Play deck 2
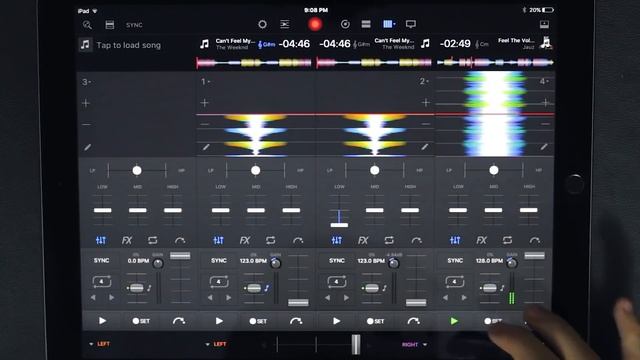The height and width of the screenshot is (360, 640). coord(336,321)
